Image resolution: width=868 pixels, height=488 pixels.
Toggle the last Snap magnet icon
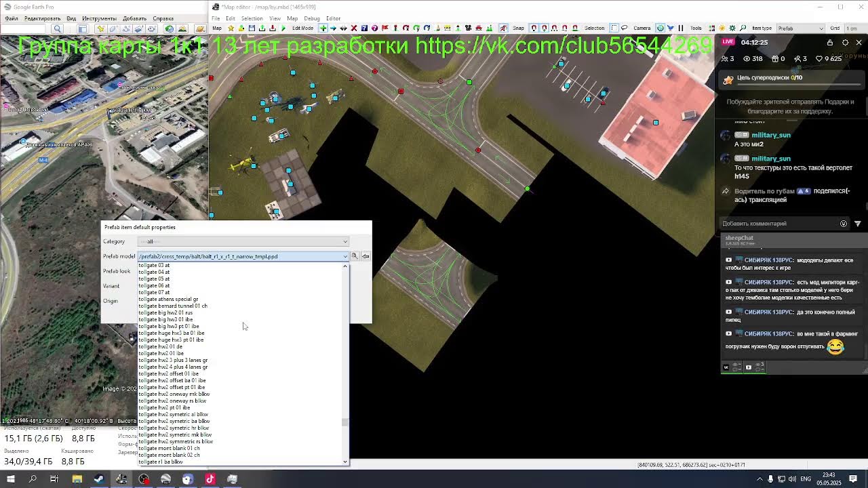[575, 28]
